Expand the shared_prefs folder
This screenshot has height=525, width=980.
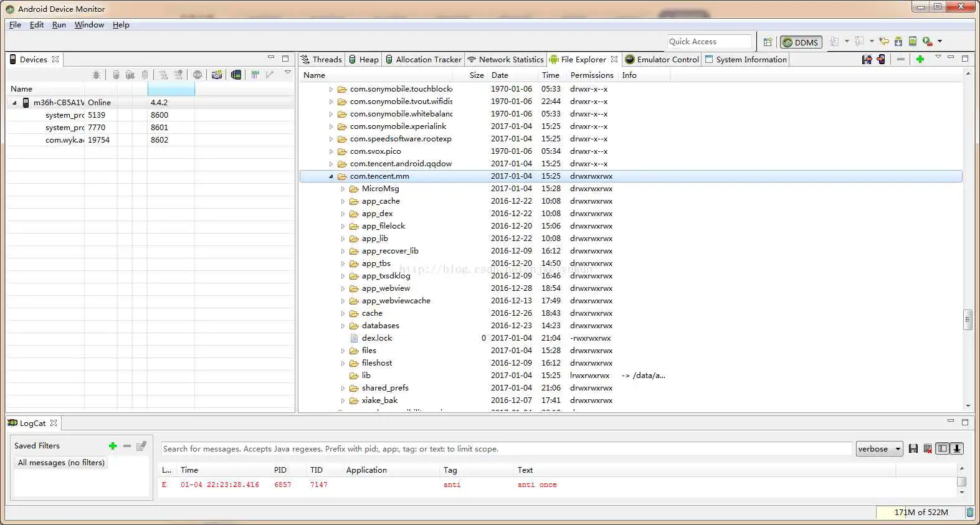[x=343, y=388]
